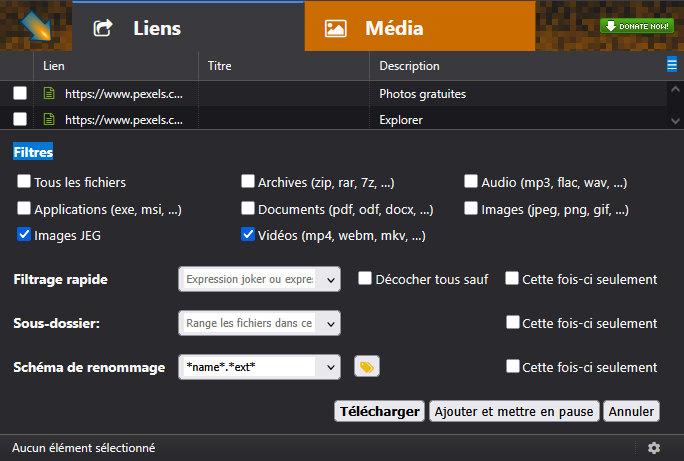Click the rename tags icon button
This screenshot has height=461, width=684.
pyautogui.click(x=367, y=367)
